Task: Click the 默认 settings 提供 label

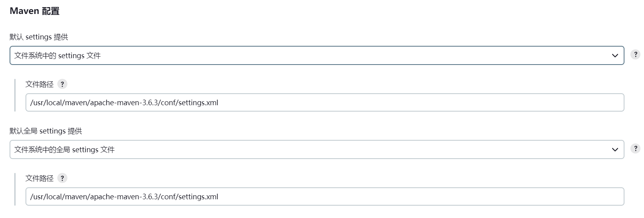Action: (39, 37)
